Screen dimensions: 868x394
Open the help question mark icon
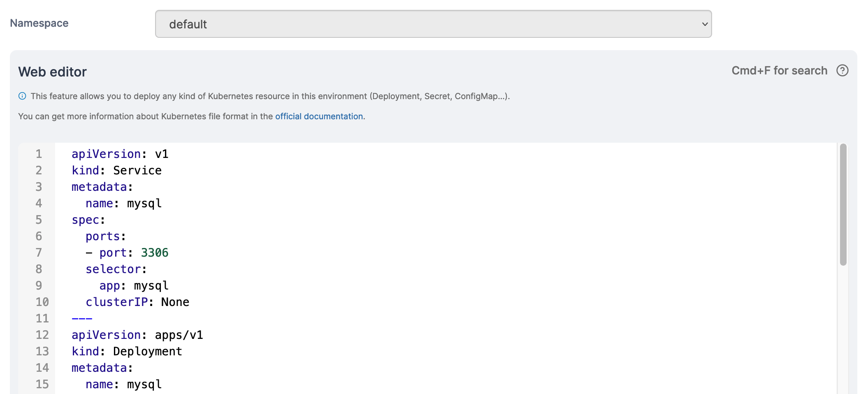pyautogui.click(x=842, y=71)
